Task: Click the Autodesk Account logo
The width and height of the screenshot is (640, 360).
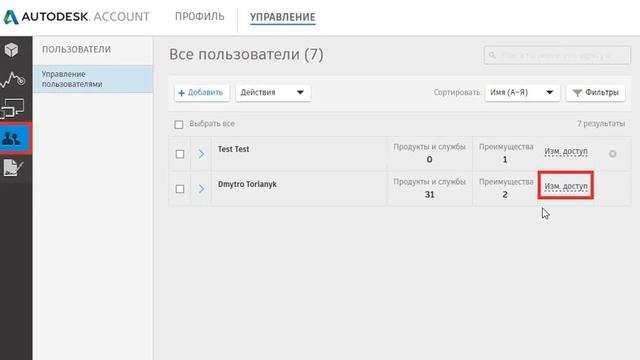Action: (76, 17)
